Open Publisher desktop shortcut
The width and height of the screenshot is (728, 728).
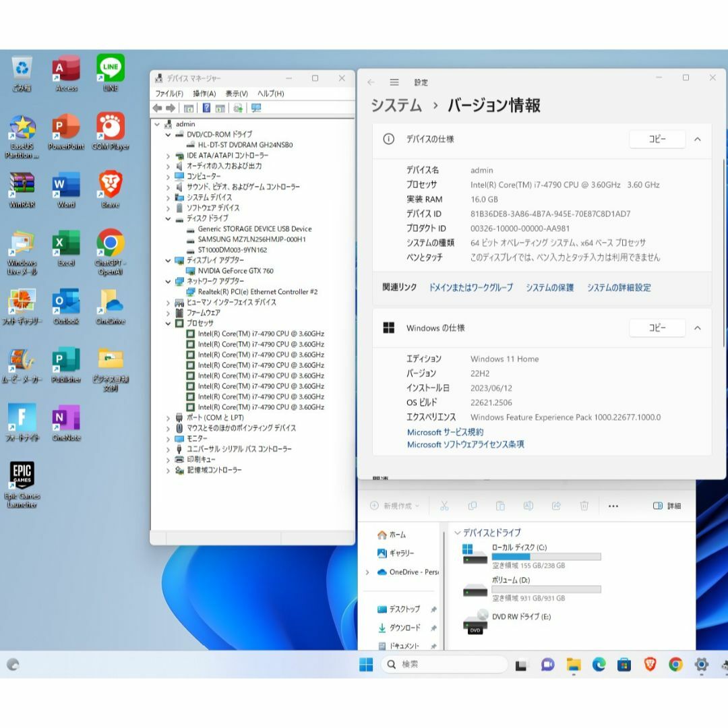66,365
